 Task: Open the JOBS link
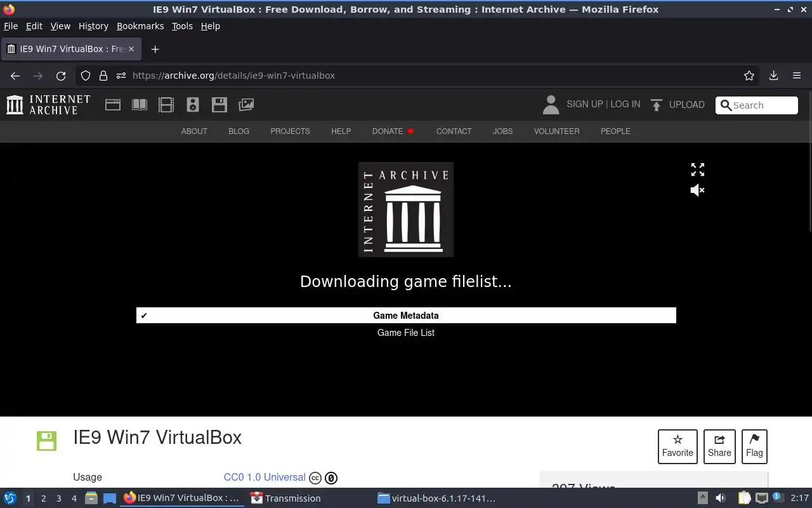[x=502, y=131]
